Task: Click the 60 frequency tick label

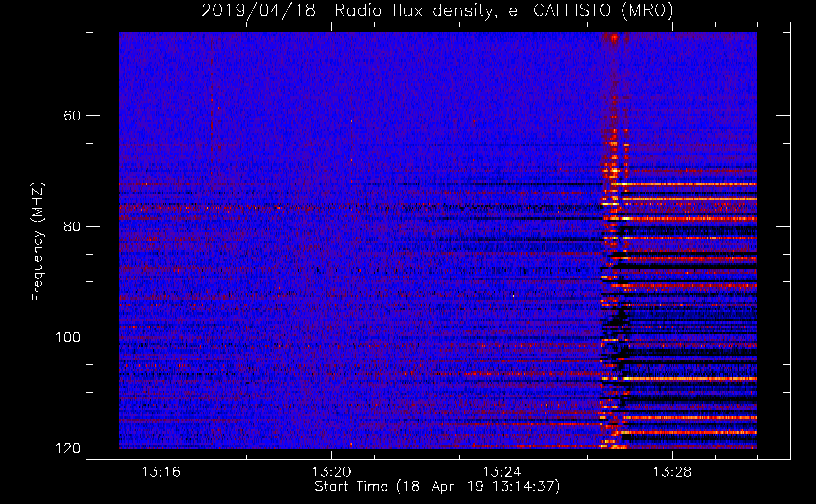Action: coord(72,116)
